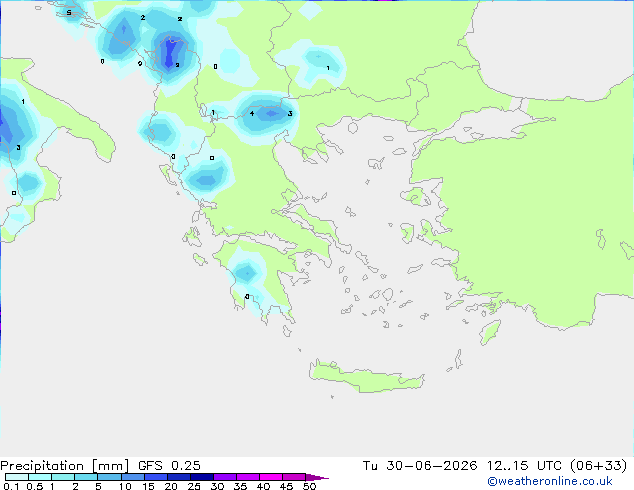Select the 15–20 mm legend color swatch
Viewport: 634px width, 490px height.
point(155,477)
